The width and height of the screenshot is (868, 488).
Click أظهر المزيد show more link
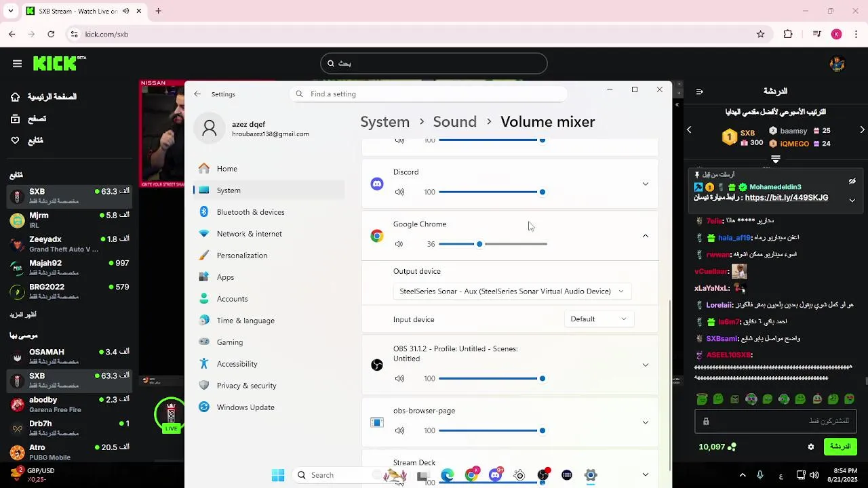tap(23, 315)
